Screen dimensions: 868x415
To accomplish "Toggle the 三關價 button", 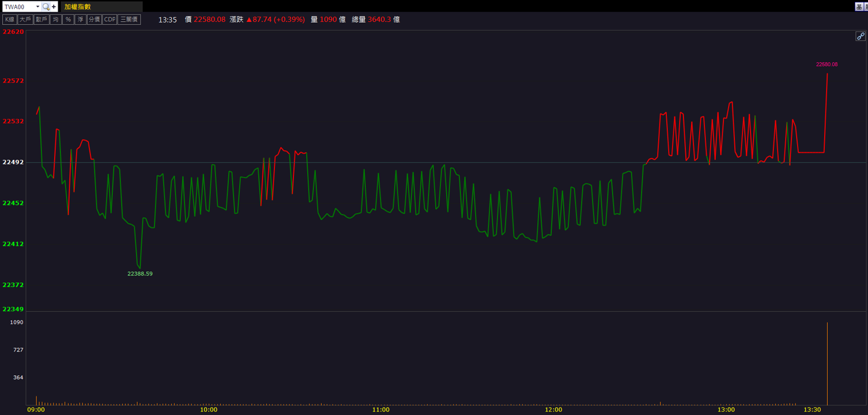I will [x=129, y=20].
